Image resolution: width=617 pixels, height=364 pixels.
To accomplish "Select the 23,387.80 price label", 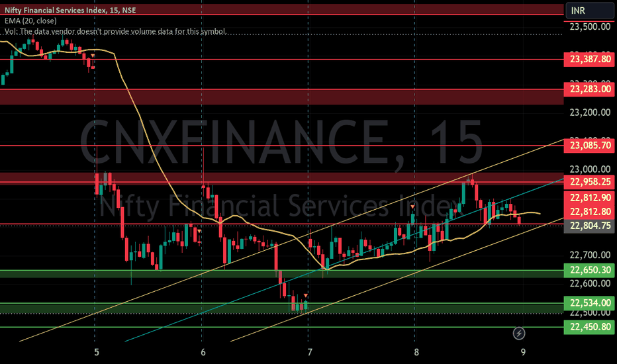I will pos(589,59).
